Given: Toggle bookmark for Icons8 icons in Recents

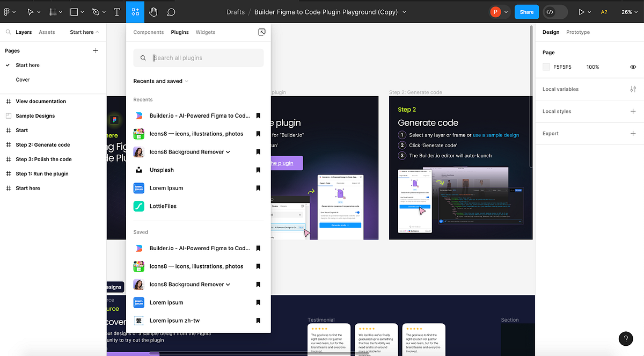Looking at the screenshot, I should (x=258, y=134).
